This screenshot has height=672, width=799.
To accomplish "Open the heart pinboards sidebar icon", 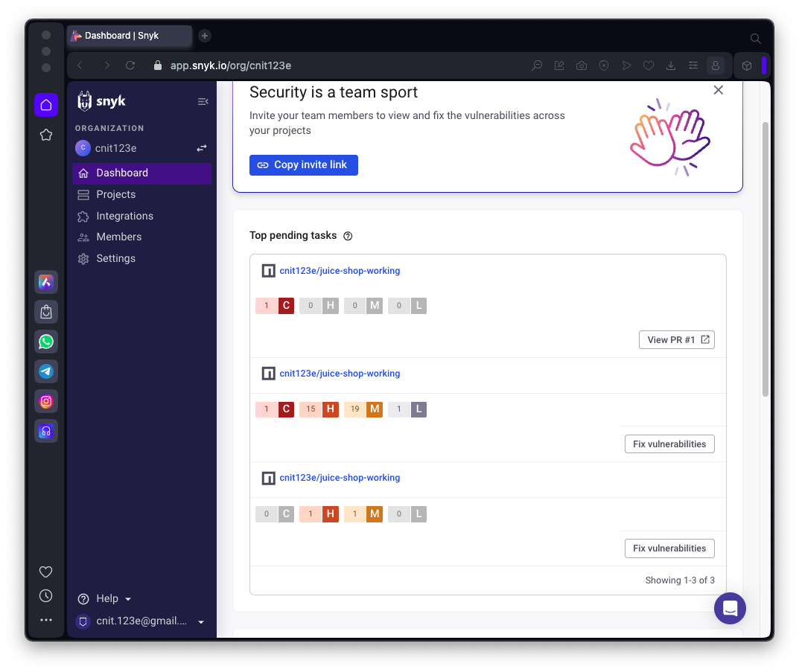I will pyautogui.click(x=46, y=572).
